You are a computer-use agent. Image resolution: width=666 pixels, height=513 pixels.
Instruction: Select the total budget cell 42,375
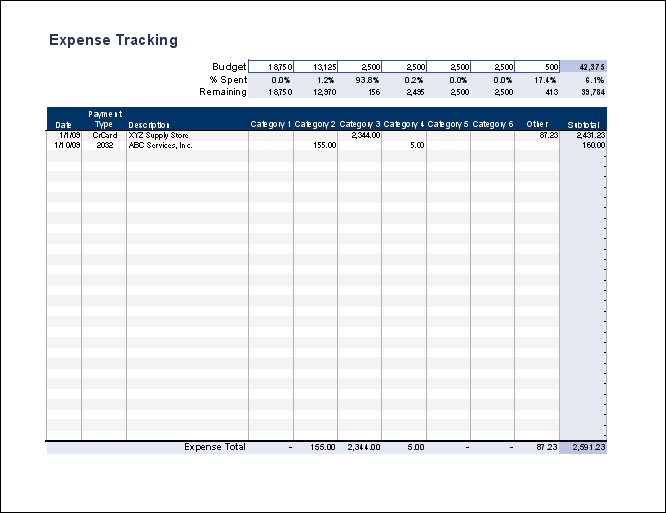[583, 67]
